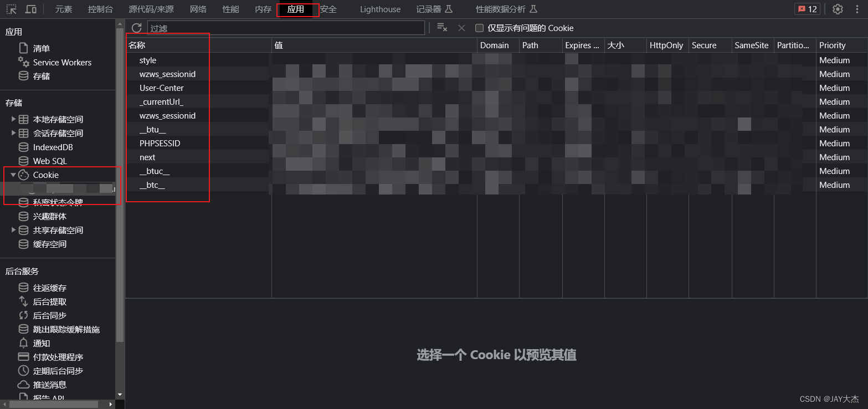
Task: Open the Lighthouse panel
Action: tap(380, 9)
